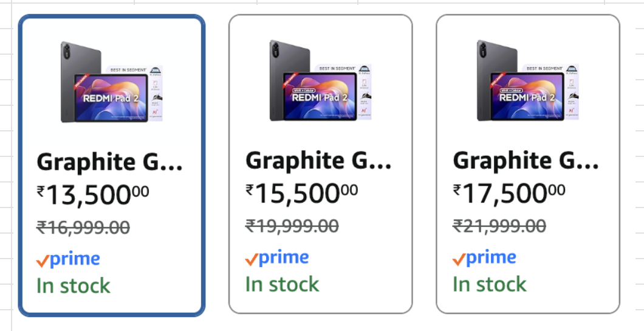Click the ₹17,500 price
Image resolution: width=644 pixels, height=331 pixels.
coord(509,193)
